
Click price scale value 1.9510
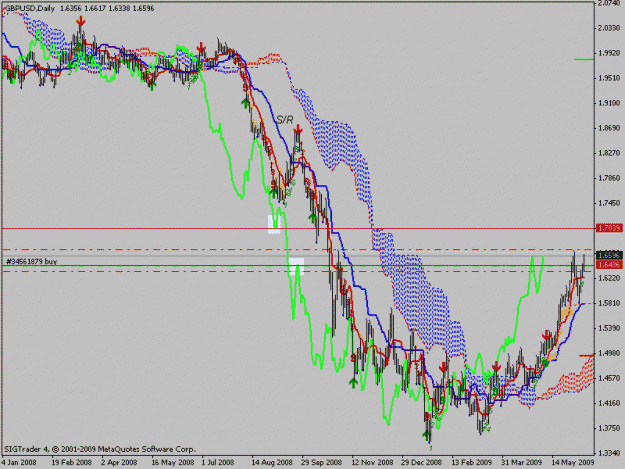609,78
